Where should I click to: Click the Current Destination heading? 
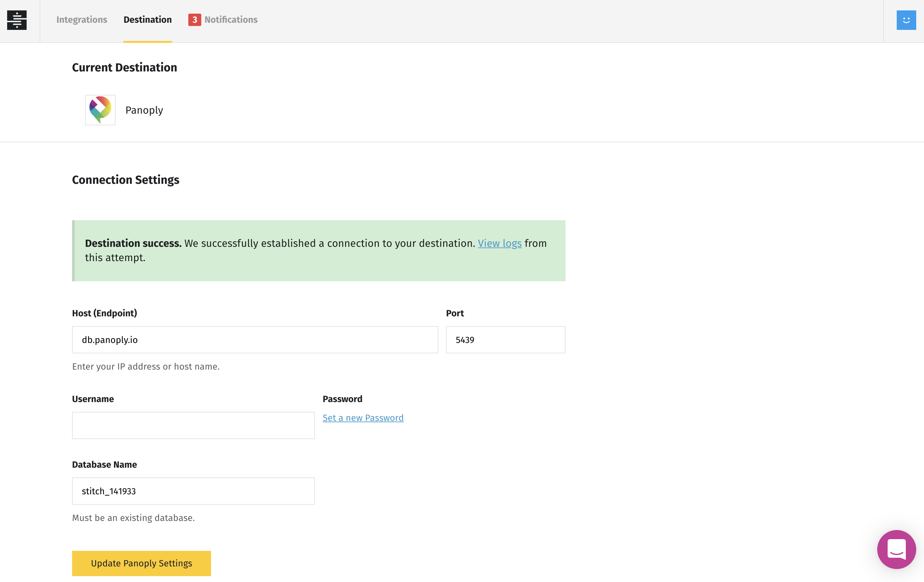pyautogui.click(x=125, y=68)
